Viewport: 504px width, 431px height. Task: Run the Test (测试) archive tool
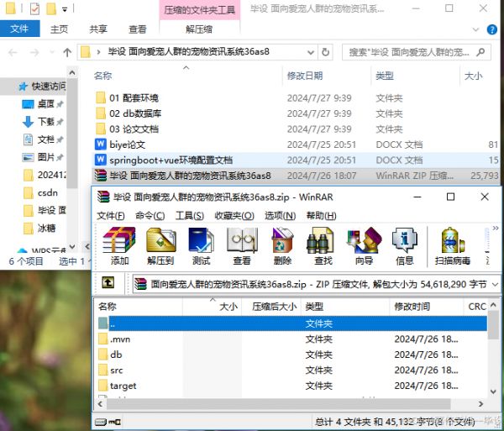pyautogui.click(x=202, y=246)
